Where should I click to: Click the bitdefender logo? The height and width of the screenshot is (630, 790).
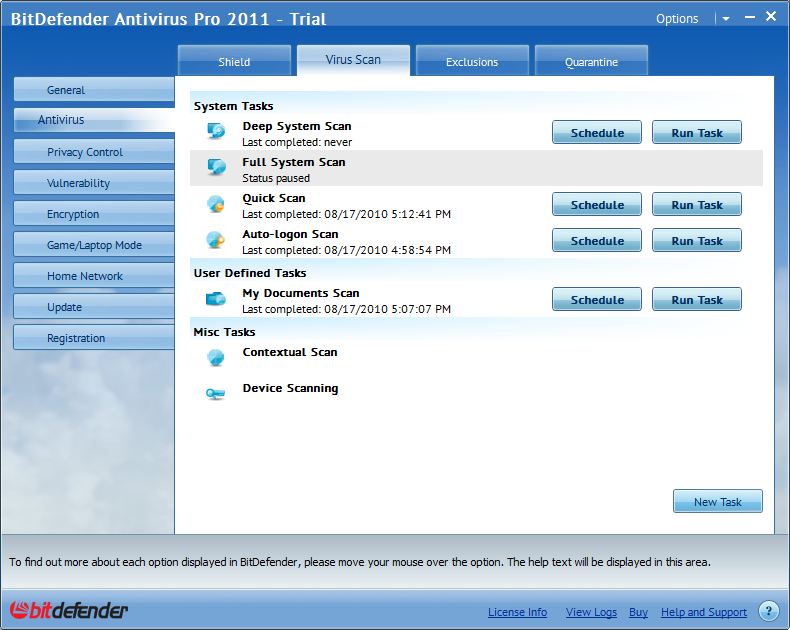click(x=69, y=610)
